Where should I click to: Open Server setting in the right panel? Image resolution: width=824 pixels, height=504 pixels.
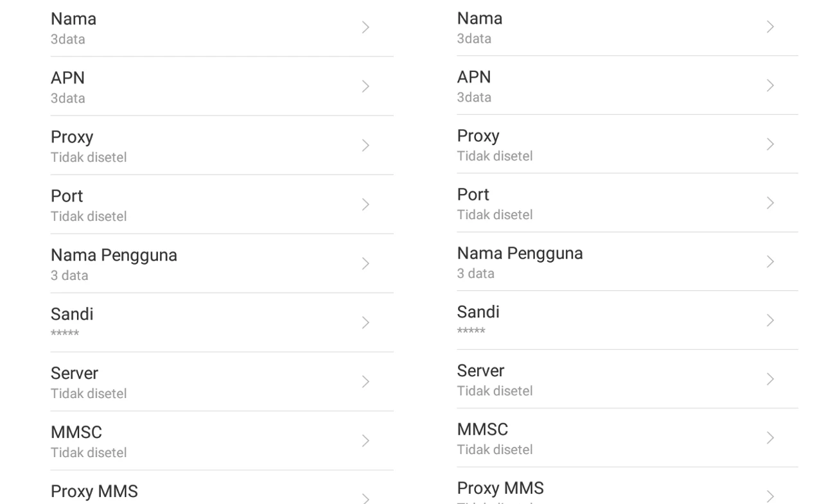627,379
